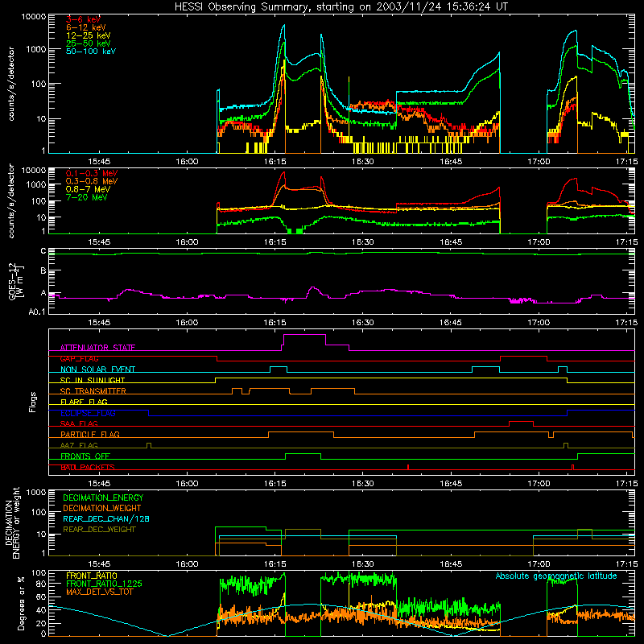Click the Flags panel axis label
The height and width of the screenshot is (644, 644).
(x=33, y=402)
